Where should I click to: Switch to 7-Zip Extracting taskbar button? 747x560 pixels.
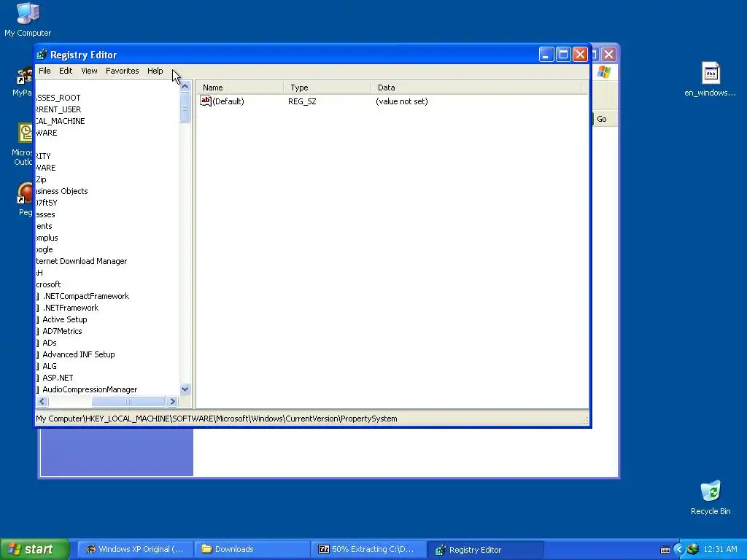click(368, 550)
